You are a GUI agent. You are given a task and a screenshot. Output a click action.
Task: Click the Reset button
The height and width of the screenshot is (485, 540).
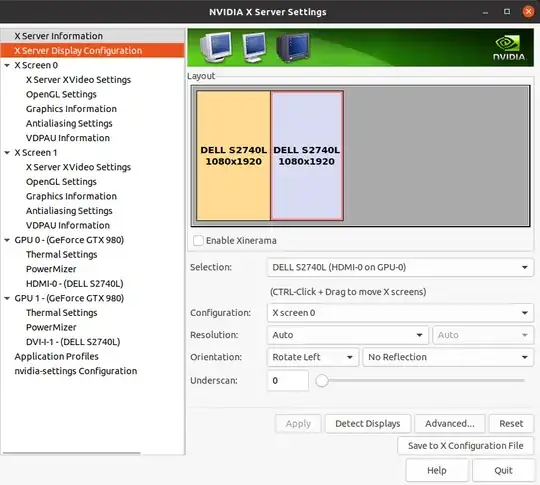(x=511, y=423)
